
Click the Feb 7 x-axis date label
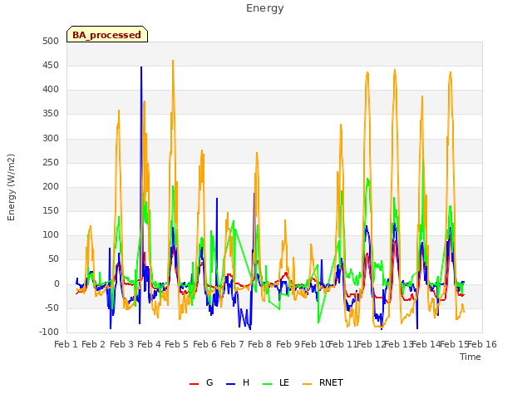(x=232, y=345)
